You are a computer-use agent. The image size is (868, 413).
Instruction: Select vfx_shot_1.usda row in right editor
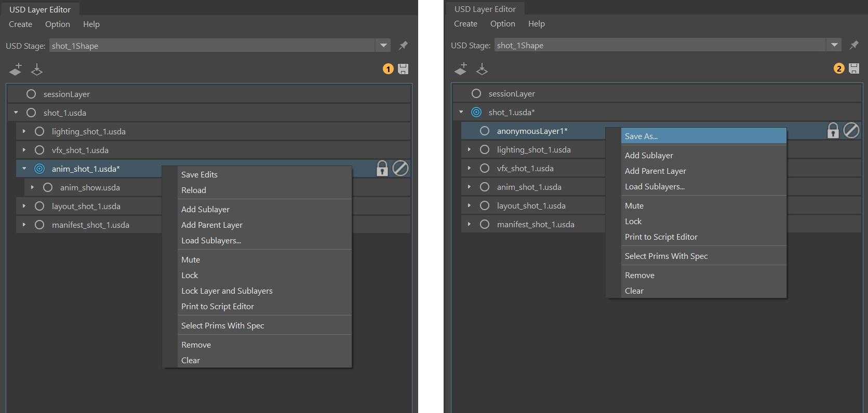(661, 168)
